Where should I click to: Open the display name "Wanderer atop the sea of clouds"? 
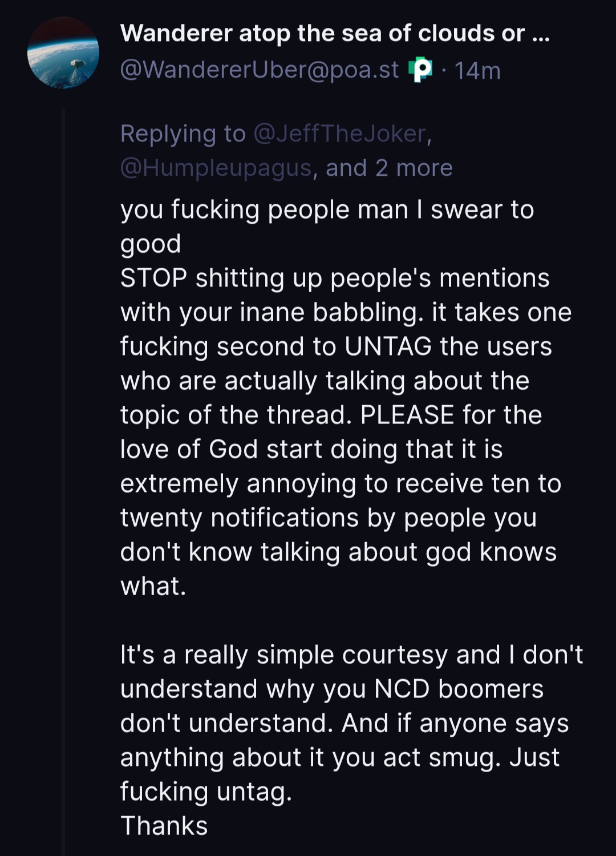pyautogui.click(x=322, y=34)
